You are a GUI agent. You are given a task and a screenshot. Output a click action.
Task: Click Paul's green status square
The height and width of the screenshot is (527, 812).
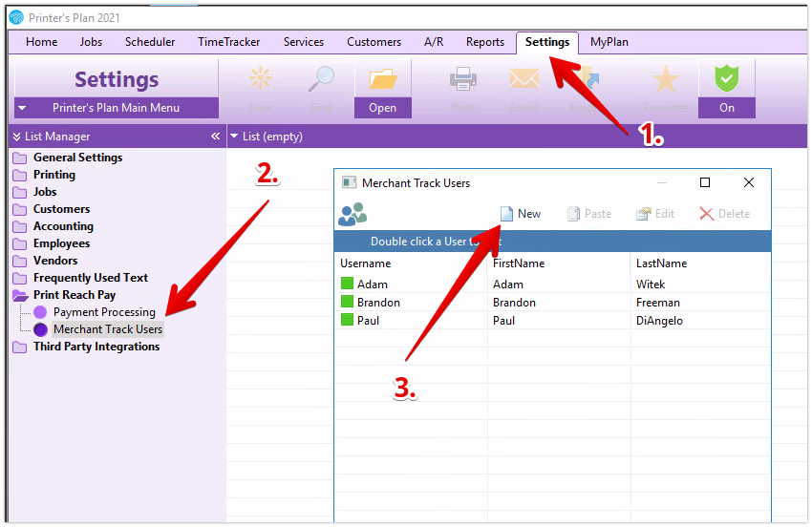[347, 320]
